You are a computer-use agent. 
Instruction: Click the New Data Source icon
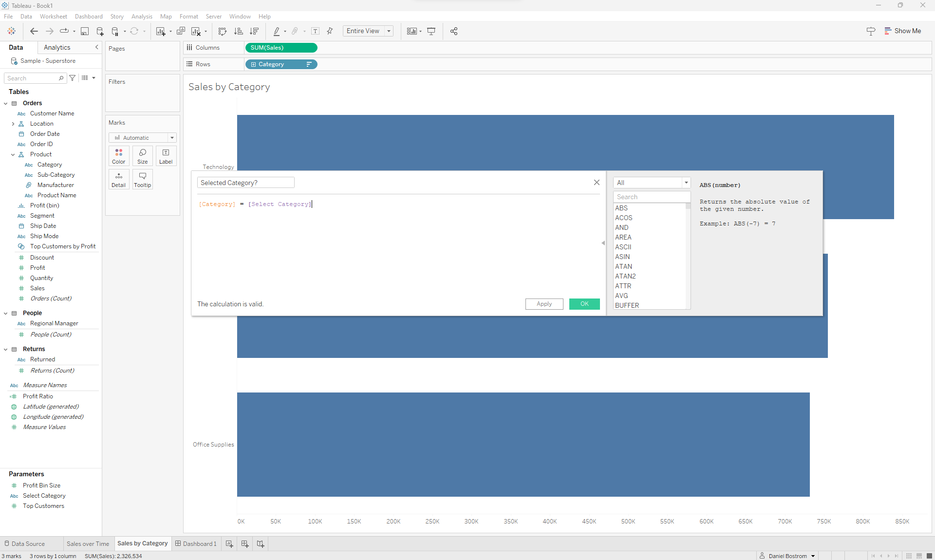coord(100,31)
